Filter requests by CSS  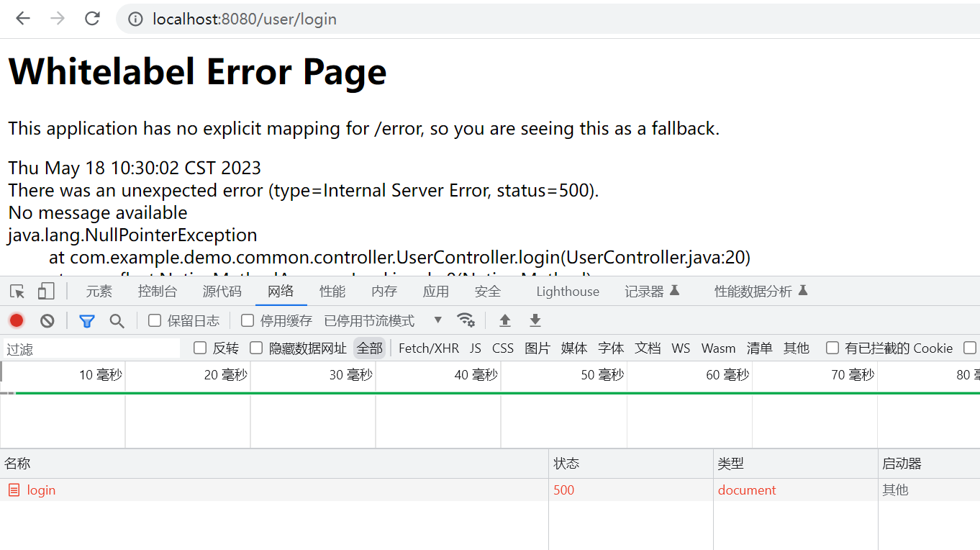[x=503, y=348]
